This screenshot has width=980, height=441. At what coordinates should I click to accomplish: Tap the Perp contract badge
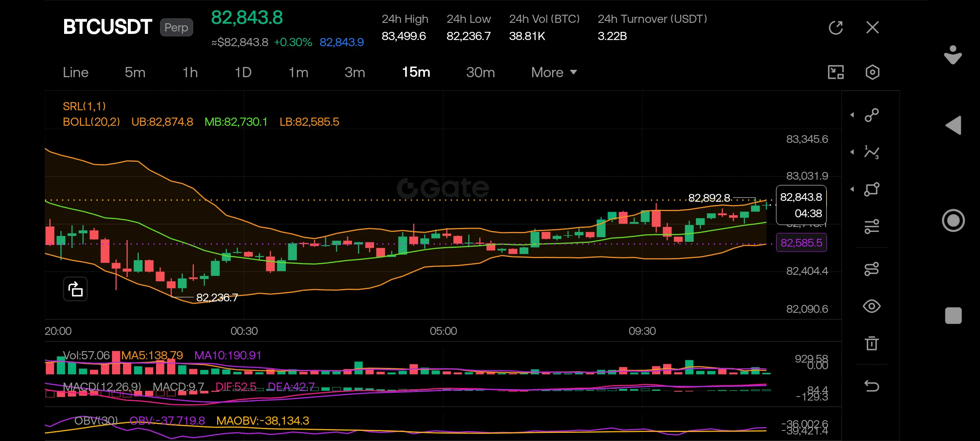[x=176, y=27]
